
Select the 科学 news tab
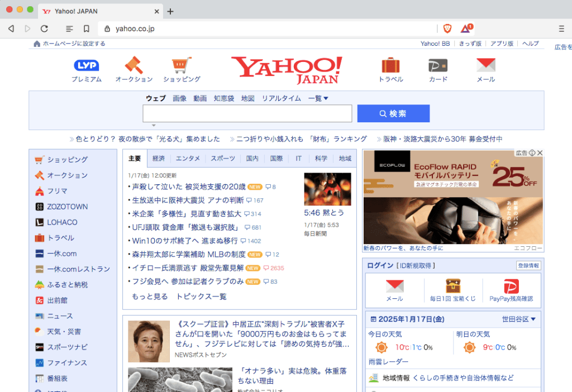tap(321, 159)
